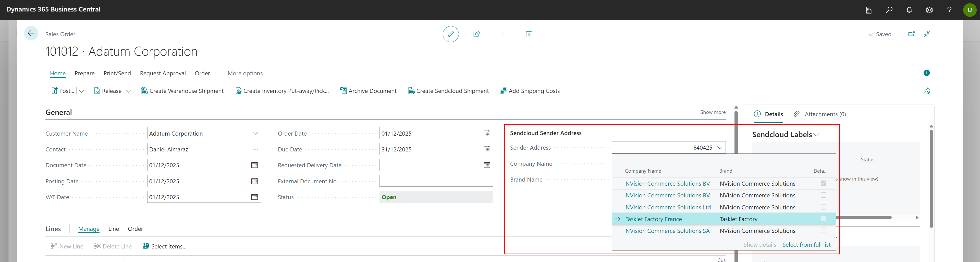The image size is (980, 262).
Task: Open the search magnifier icon
Action: click(889, 10)
